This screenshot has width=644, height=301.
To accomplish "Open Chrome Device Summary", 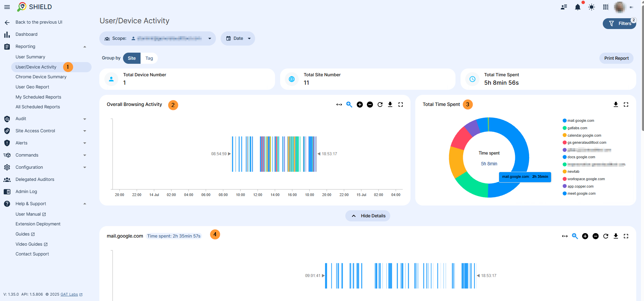I will pyautogui.click(x=41, y=77).
